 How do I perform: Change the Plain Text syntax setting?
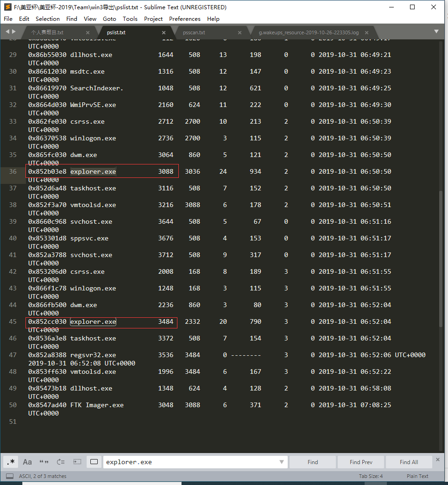[x=417, y=476]
